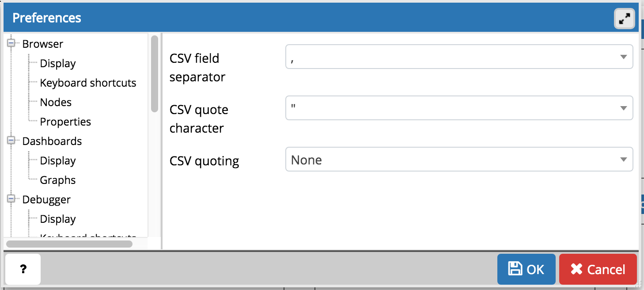
Task: Collapse the Browser tree node
Action: coord(11,43)
